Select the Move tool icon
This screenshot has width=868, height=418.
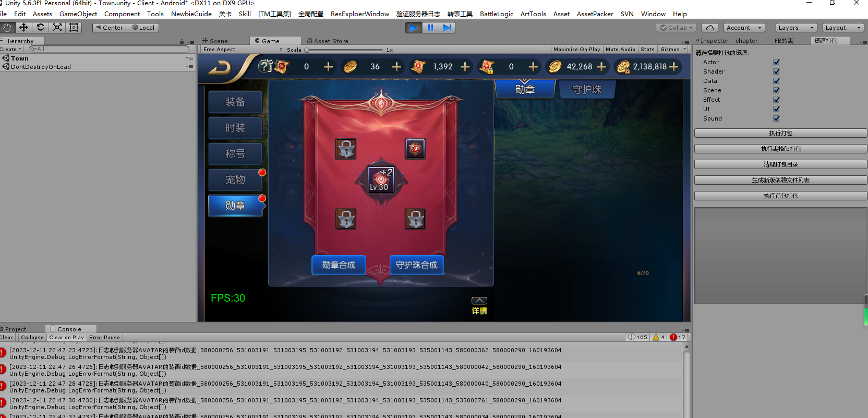pos(23,28)
